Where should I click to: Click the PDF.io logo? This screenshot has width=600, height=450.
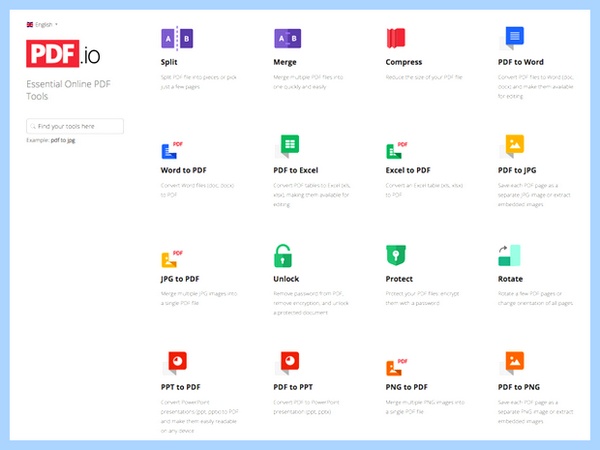tap(63, 54)
